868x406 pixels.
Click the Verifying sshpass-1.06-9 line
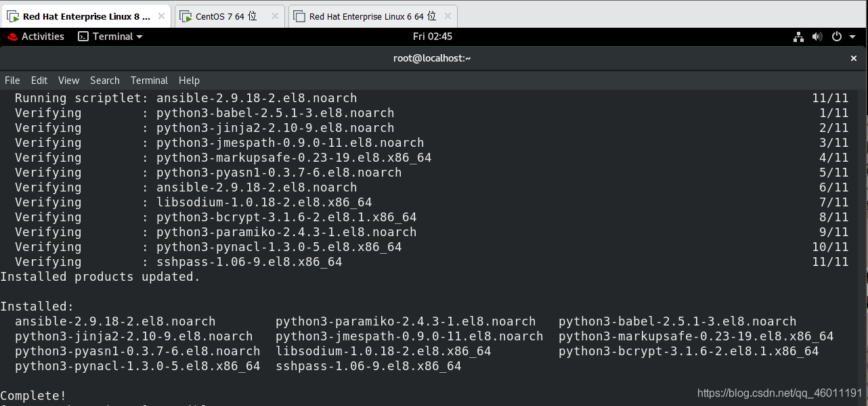(x=431, y=262)
